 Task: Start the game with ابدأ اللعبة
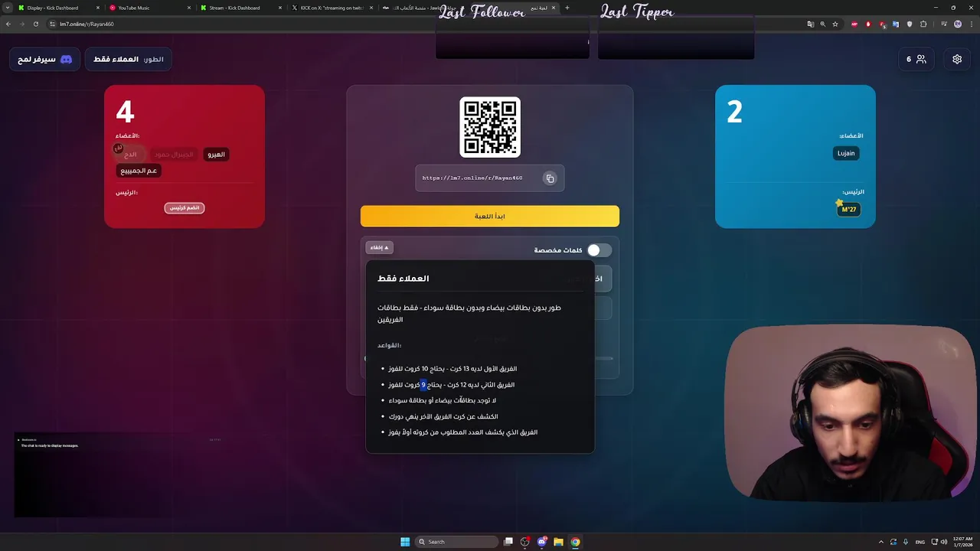(490, 217)
